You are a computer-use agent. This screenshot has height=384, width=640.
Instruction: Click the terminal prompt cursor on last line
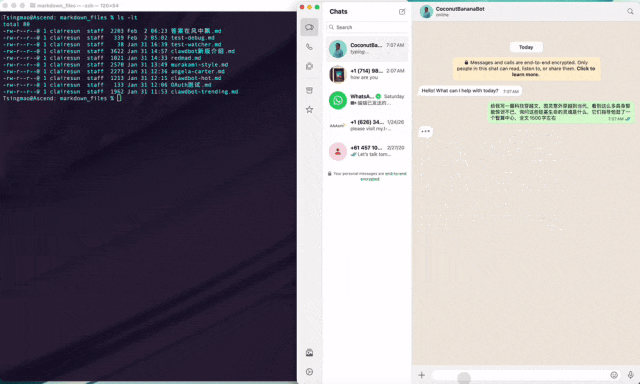119,98
